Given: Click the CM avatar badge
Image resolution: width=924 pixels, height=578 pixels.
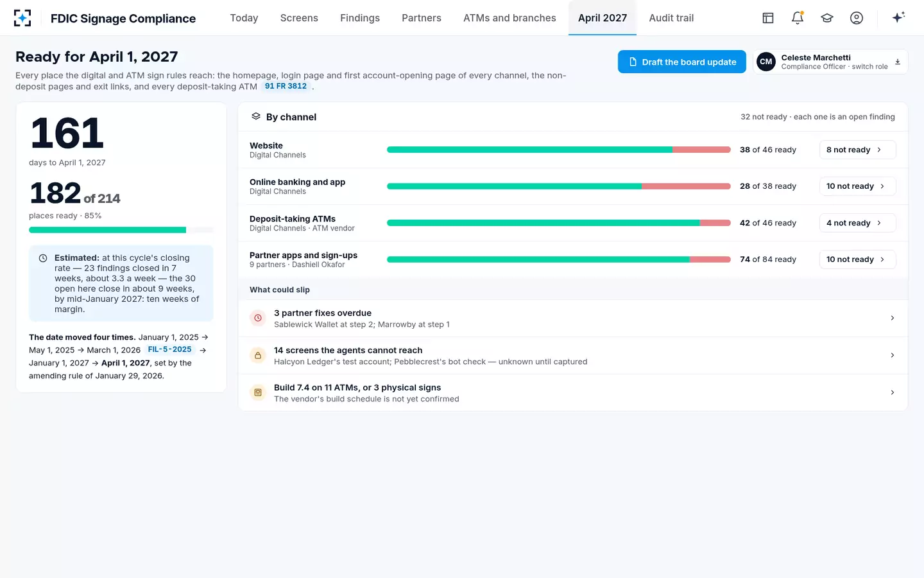Looking at the screenshot, I should (766, 62).
